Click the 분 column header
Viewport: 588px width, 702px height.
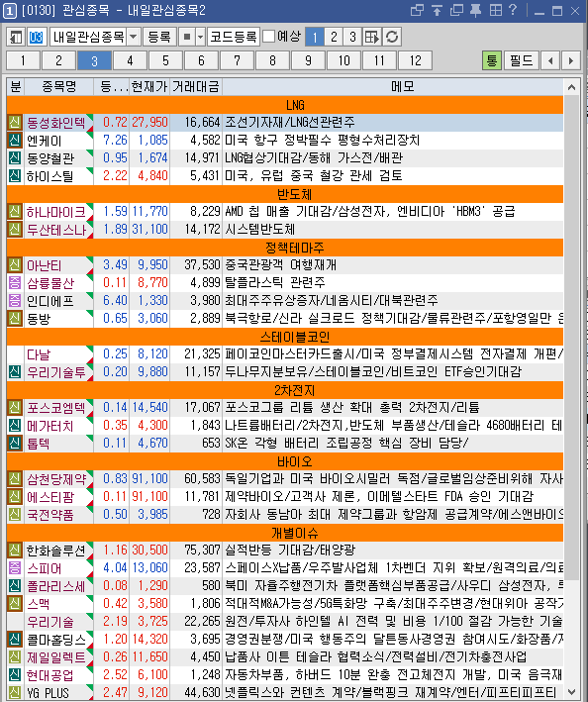tap(16, 86)
